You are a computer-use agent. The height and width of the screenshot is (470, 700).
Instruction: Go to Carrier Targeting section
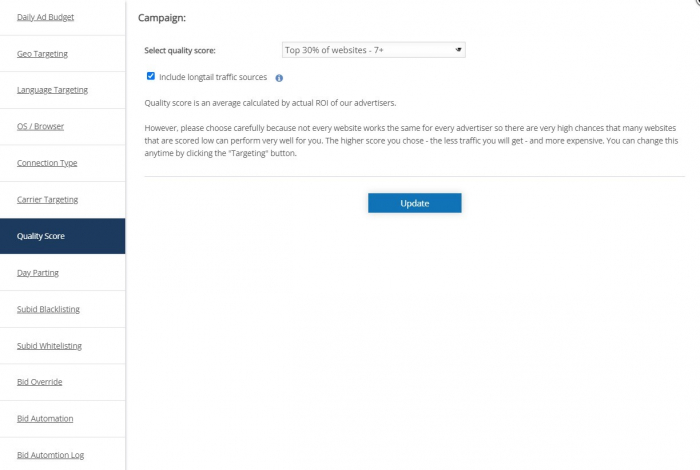[47, 200]
